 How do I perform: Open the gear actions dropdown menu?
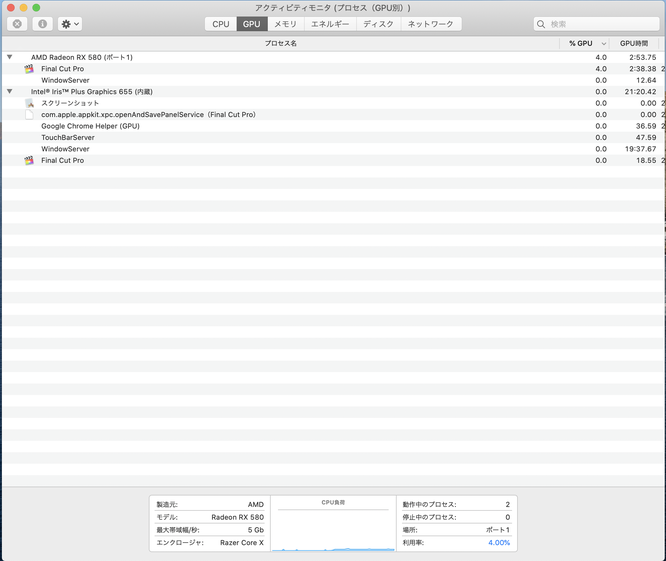pos(70,24)
